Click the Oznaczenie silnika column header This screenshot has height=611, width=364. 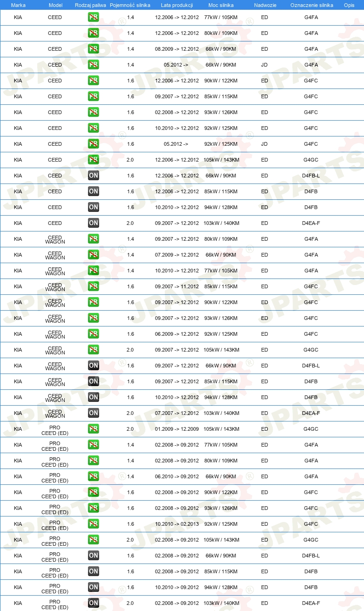pos(311,5)
